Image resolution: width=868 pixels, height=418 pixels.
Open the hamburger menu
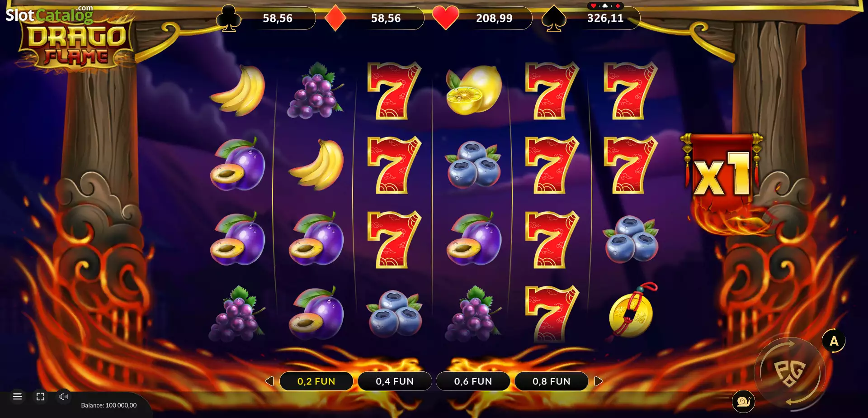(x=18, y=396)
